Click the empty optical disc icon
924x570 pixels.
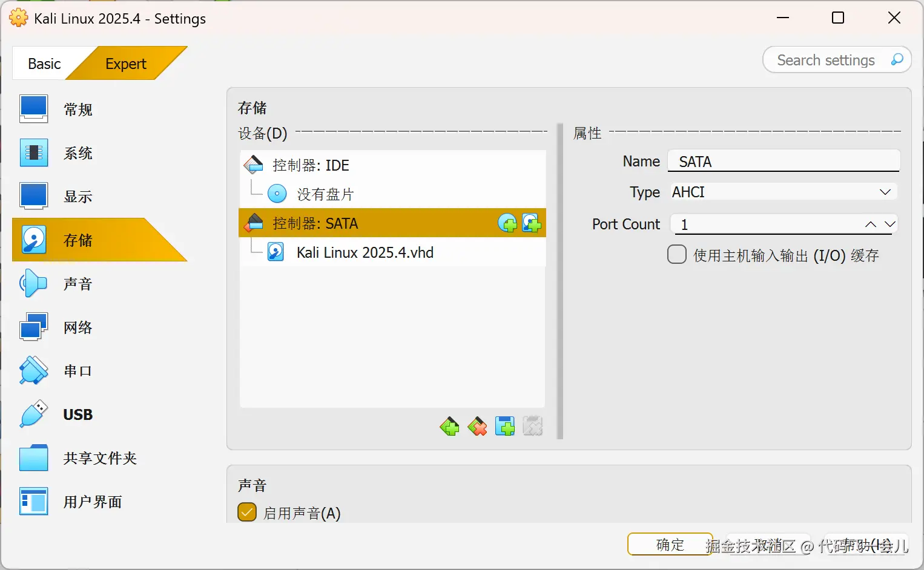click(277, 194)
